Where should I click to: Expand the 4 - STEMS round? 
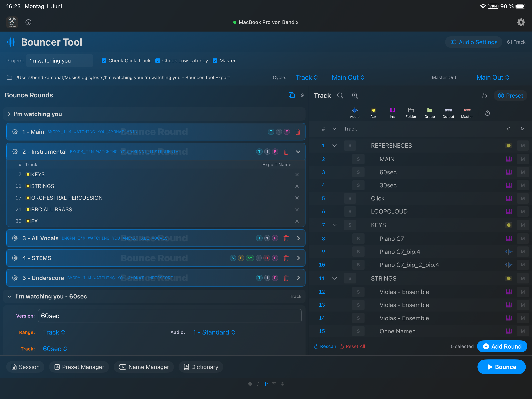[x=299, y=258]
